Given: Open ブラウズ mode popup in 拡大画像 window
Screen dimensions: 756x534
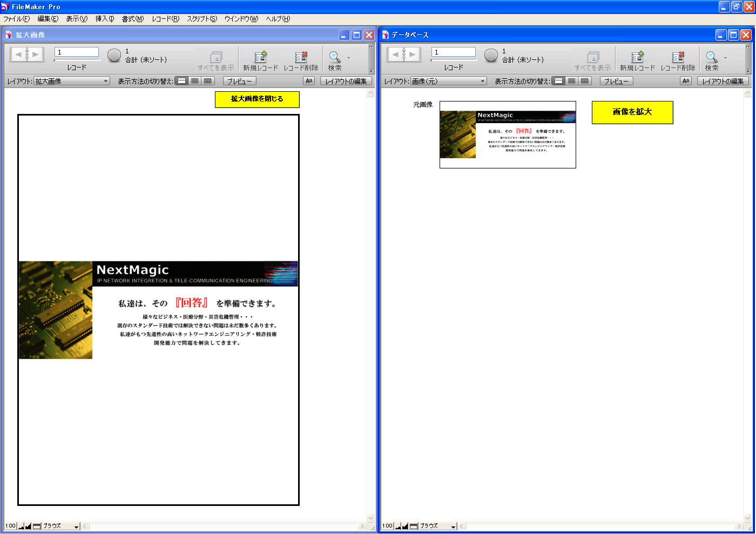Looking at the screenshot, I should tap(61, 526).
